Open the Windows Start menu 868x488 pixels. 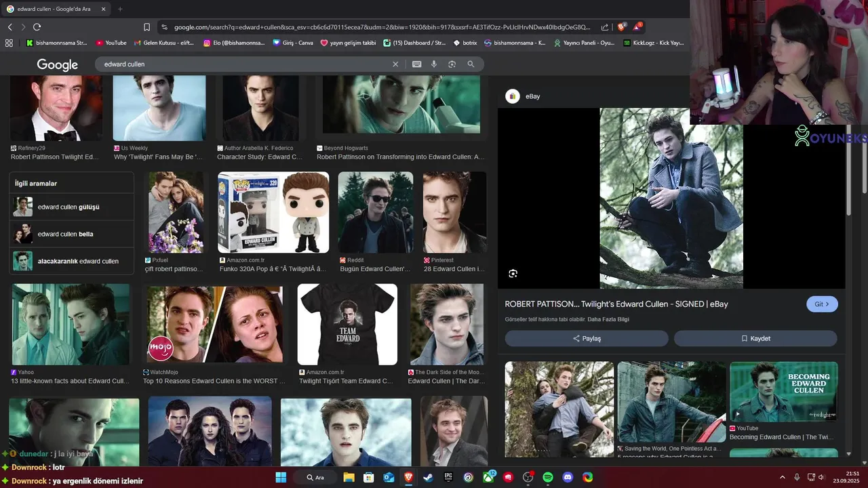281,477
